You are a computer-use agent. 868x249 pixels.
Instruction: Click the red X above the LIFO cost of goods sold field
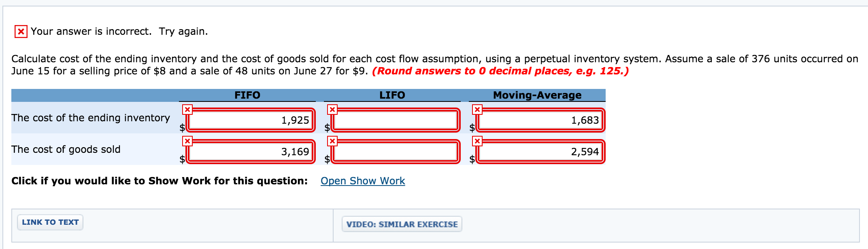click(332, 141)
